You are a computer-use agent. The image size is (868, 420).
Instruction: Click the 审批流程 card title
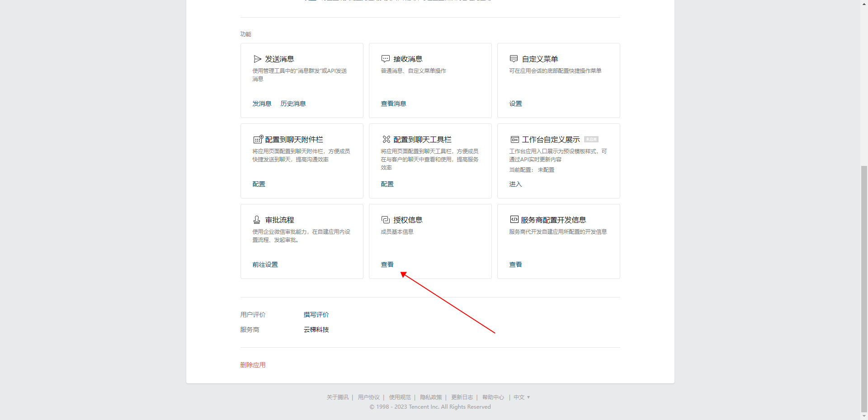click(x=279, y=220)
